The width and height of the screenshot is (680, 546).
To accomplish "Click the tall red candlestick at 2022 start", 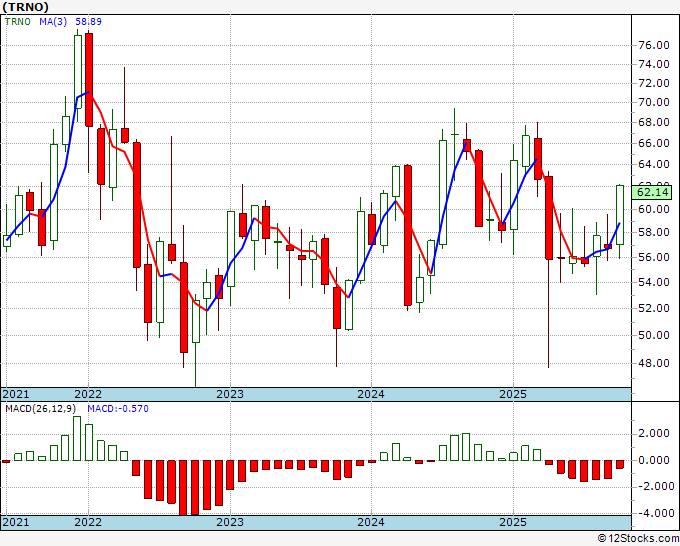I will (x=89, y=80).
